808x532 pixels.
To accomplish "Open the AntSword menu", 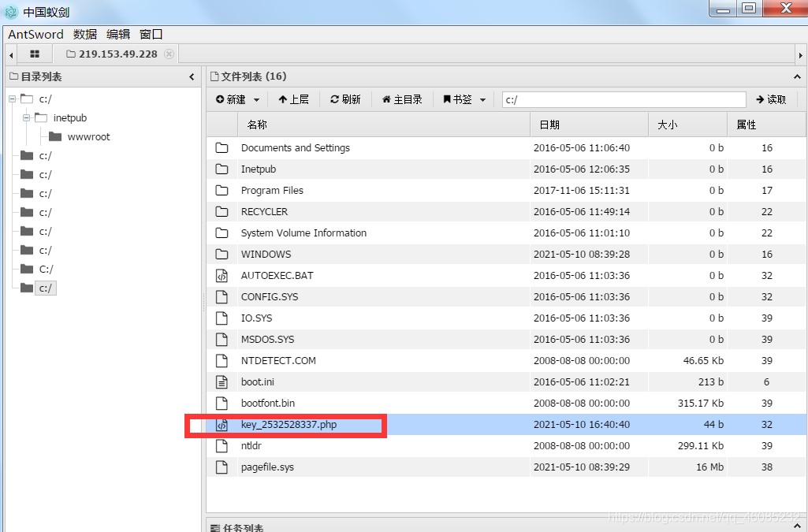I will [35, 34].
